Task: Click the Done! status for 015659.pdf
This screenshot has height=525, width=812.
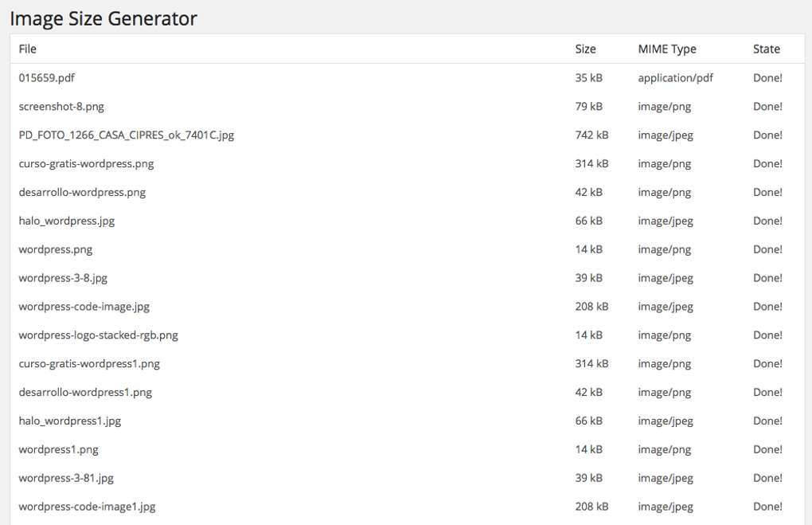Action: [767, 77]
